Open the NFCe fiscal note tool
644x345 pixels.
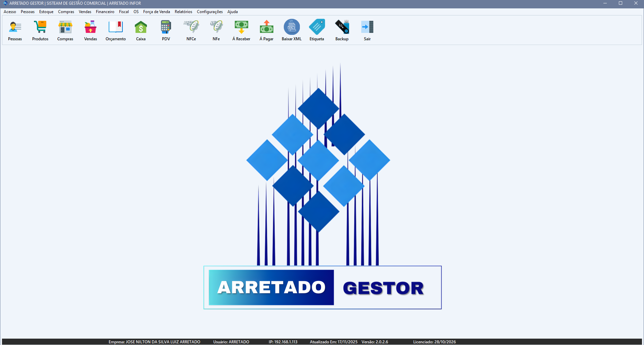(x=191, y=30)
